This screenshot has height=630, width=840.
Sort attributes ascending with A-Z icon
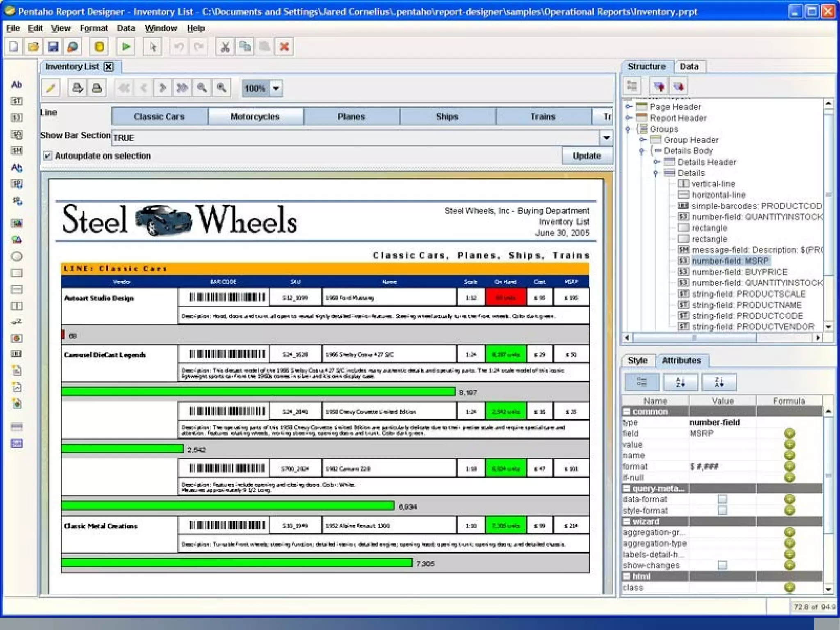680,382
